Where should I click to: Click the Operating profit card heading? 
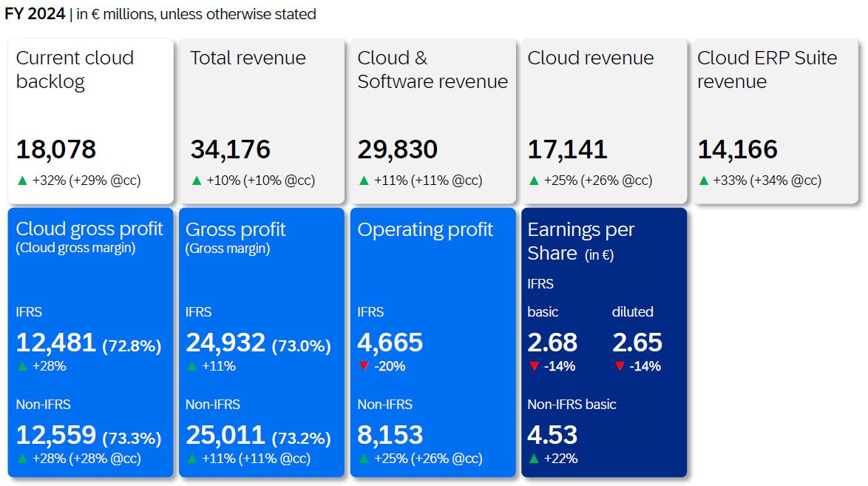425,229
